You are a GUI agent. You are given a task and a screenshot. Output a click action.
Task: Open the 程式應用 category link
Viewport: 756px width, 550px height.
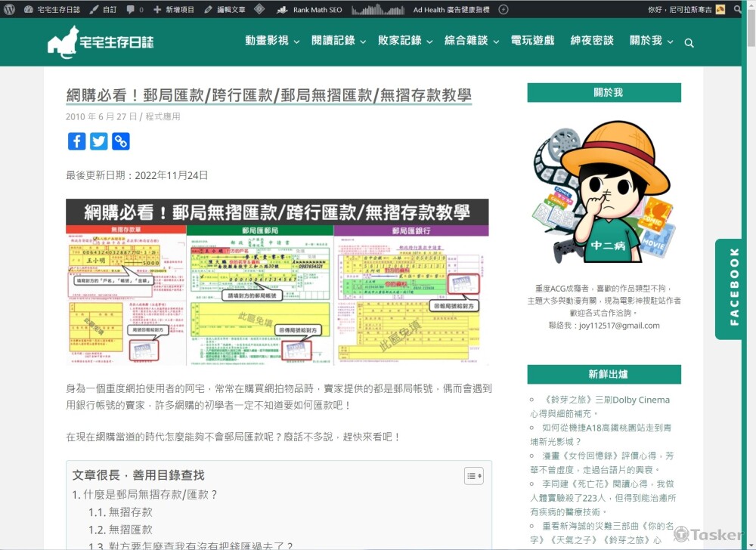164,117
